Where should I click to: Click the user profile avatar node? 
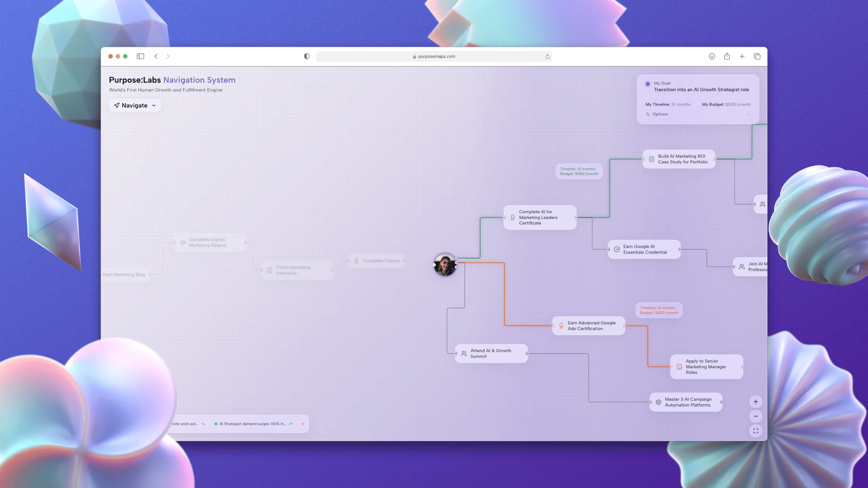[x=445, y=265]
